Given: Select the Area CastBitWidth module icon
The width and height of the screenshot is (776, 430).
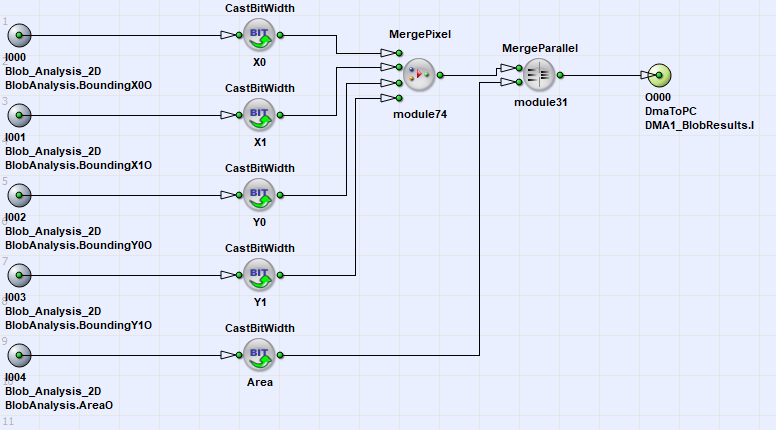Looking at the screenshot, I should tap(259, 354).
